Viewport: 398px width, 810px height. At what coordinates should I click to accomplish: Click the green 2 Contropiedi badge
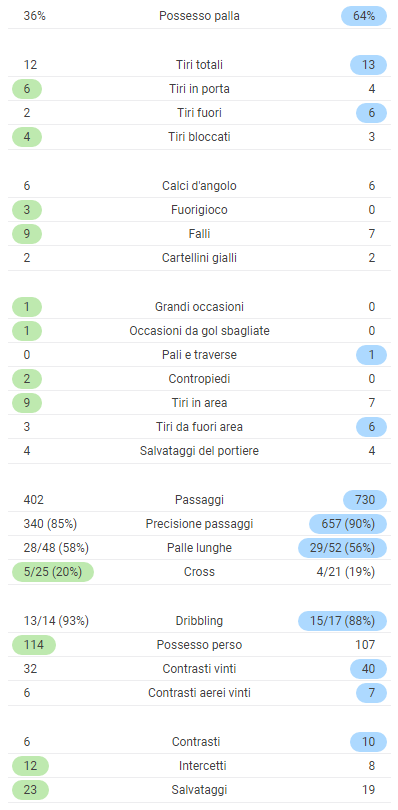(x=27, y=379)
